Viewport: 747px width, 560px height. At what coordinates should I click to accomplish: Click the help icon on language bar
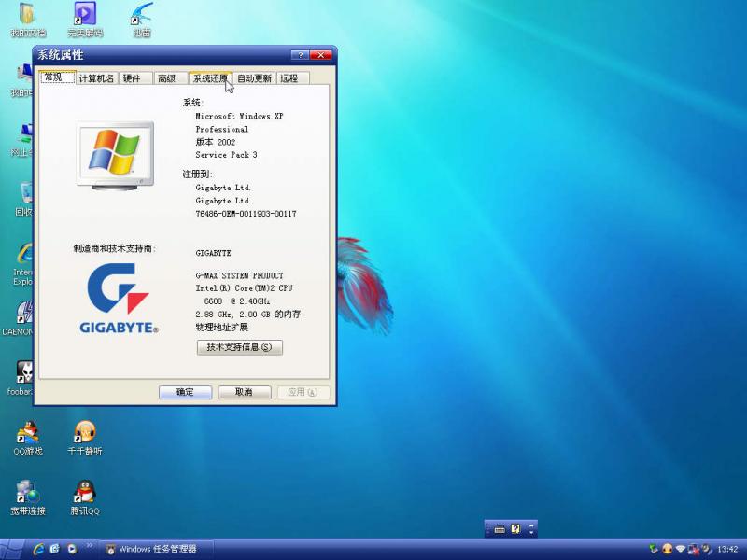pyautogui.click(x=515, y=528)
